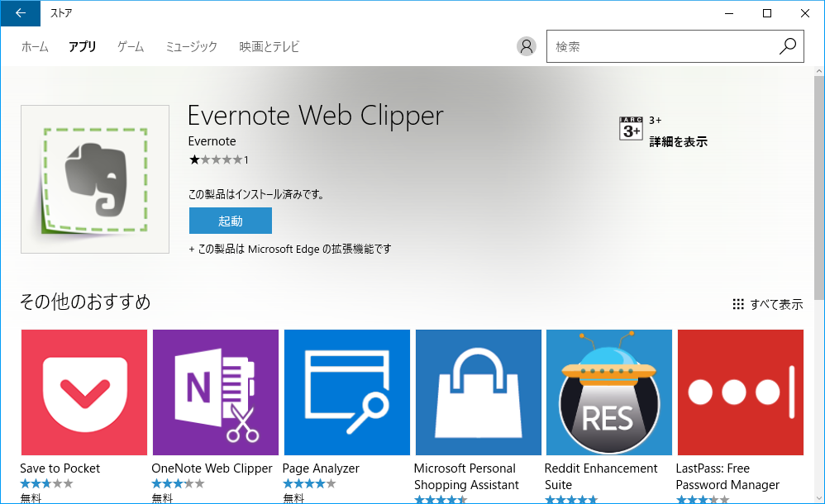Click the Evernote Web Clipper title heading
The width and height of the screenshot is (825, 504).
[x=316, y=115]
